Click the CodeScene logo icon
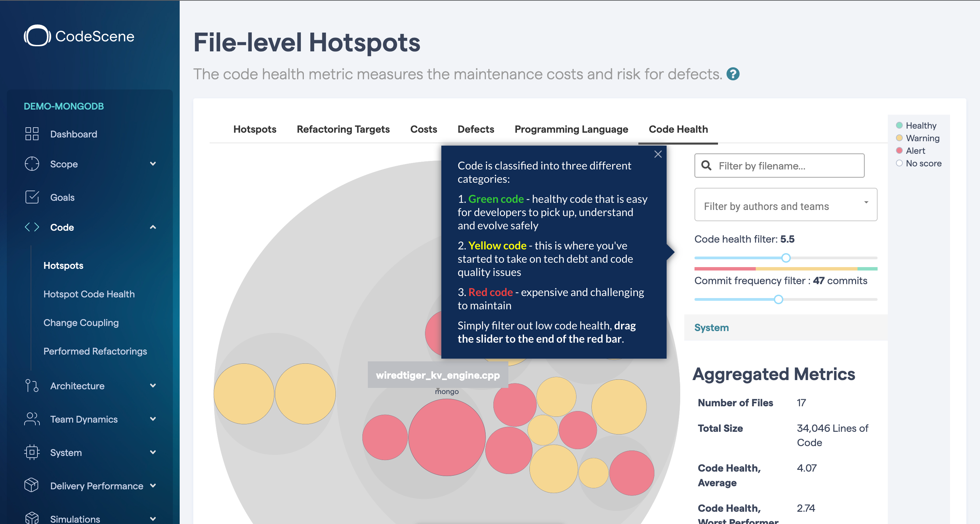980x524 pixels. [37, 36]
